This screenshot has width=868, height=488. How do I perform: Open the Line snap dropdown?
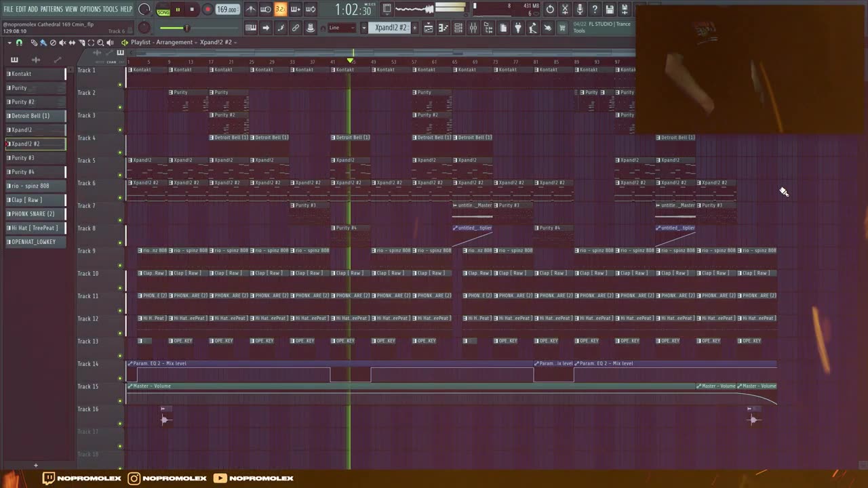(x=341, y=28)
